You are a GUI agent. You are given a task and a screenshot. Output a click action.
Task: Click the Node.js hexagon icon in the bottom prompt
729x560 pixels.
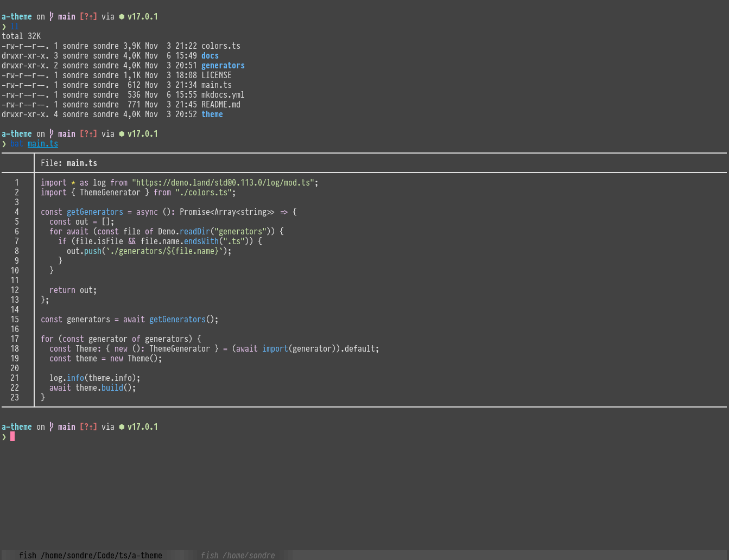122,427
